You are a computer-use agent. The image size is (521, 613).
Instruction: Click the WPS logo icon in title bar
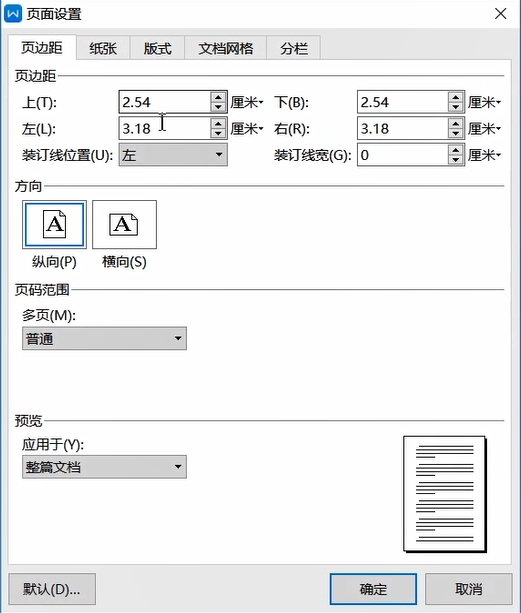(x=13, y=14)
